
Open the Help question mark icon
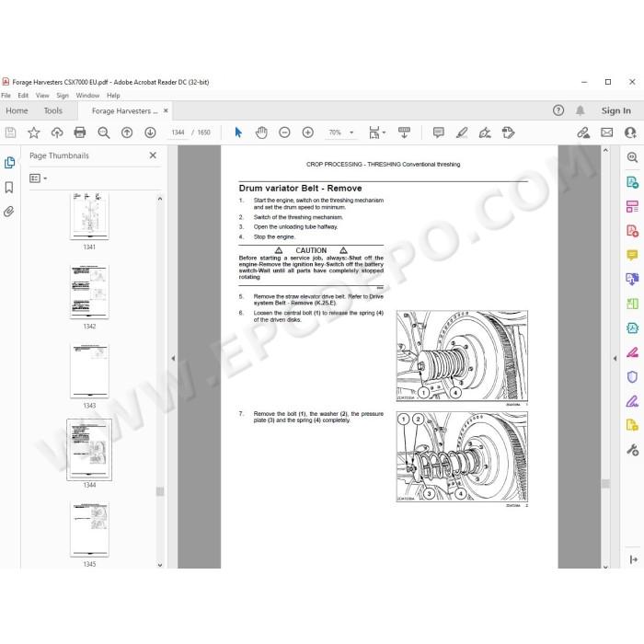click(558, 110)
